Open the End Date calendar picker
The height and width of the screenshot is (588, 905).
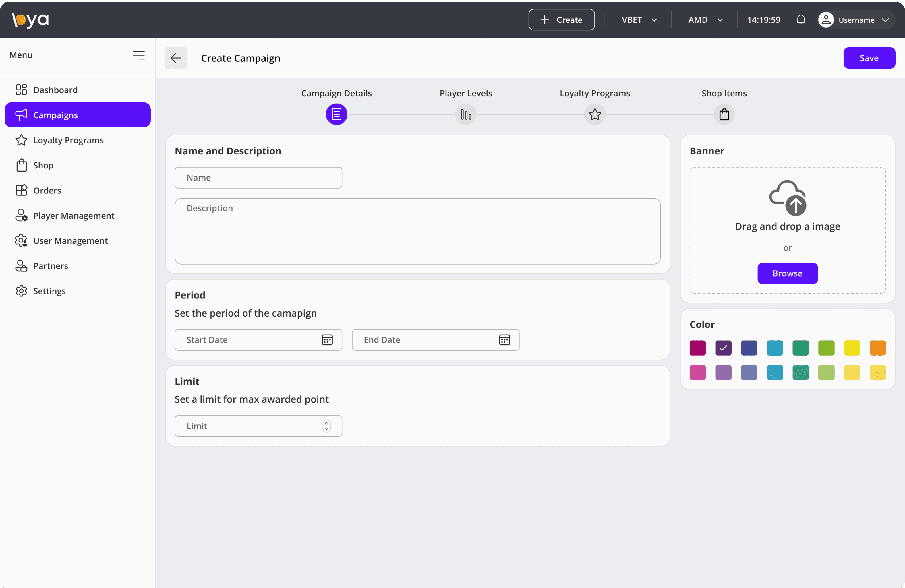(x=504, y=340)
